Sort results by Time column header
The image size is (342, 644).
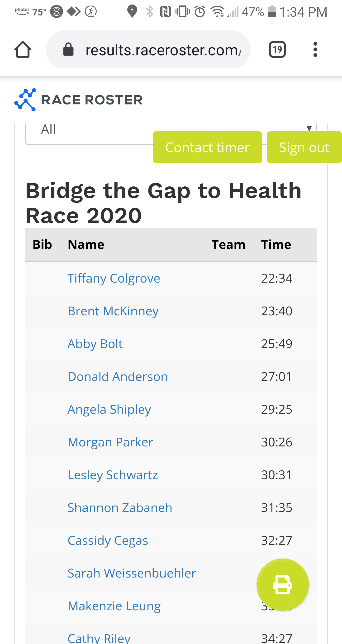276,245
